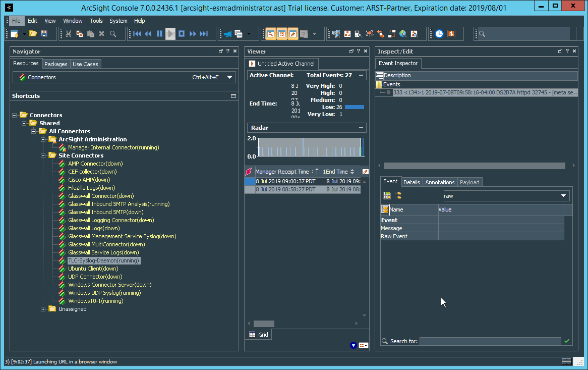Toggle the highlighted pencil edit button
Image resolution: width=588 pixels, height=370 pixels.
point(293,34)
